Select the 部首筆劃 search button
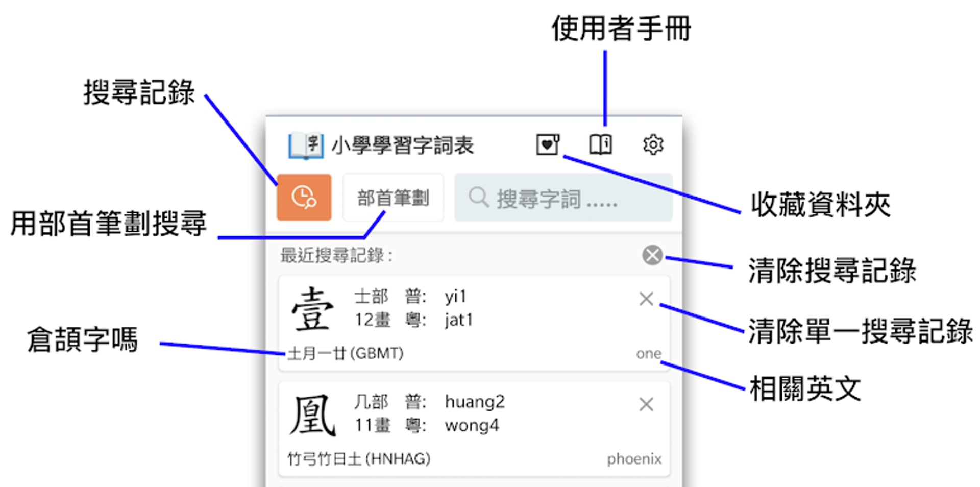980x487 pixels. (x=393, y=198)
